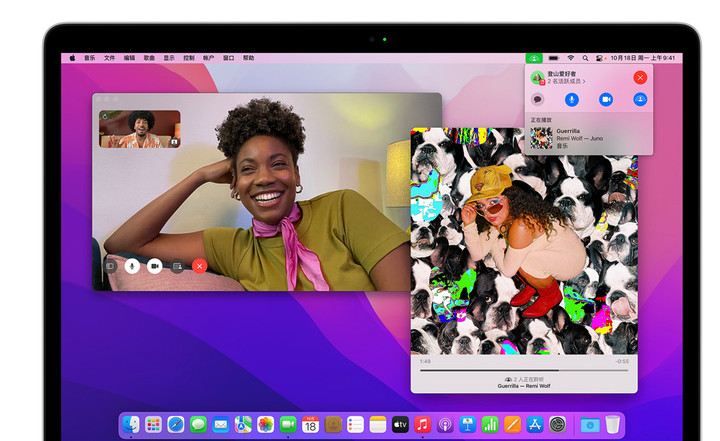Click the video camera button in SharePlay panel
Image resolution: width=720 pixels, height=441 pixels.
(606, 99)
